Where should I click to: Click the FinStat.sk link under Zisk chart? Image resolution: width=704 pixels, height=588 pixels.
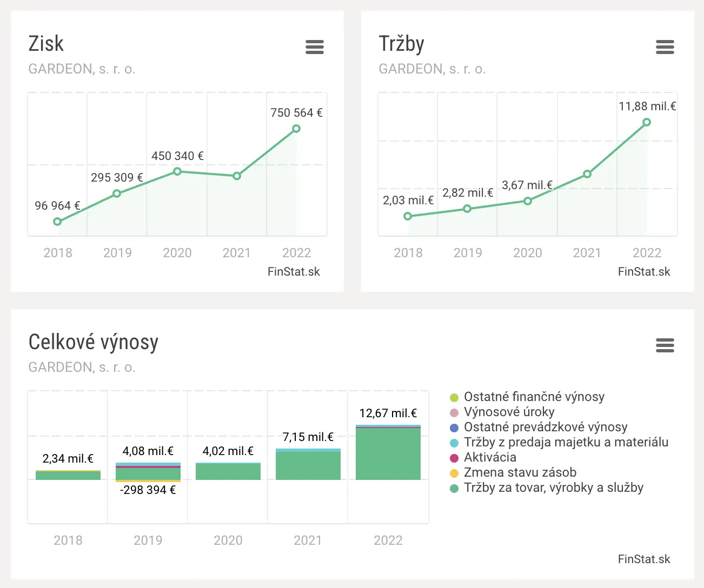[x=294, y=272]
